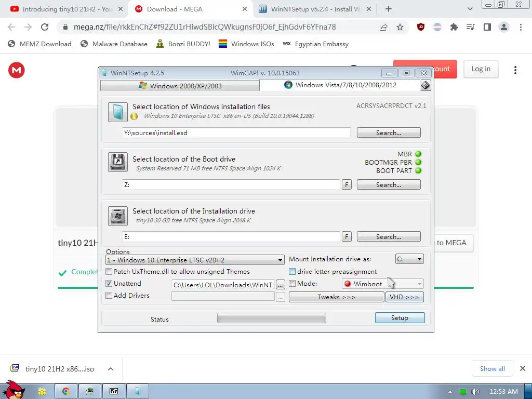This screenshot has height=399, width=532.
Task: Click the Unattend file path field
Action: coord(223,285)
